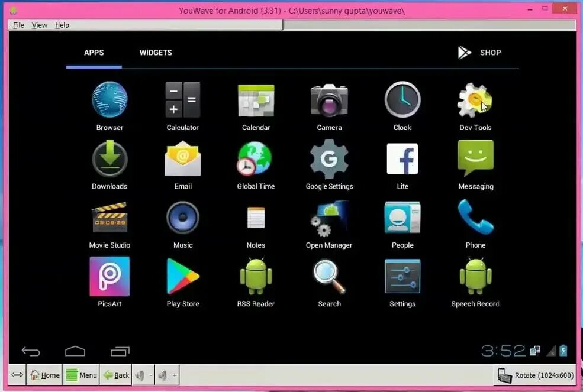The width and height of the screenshot is (583, 392).
Task: Open Android Settings app
Action: click(402, 277)
